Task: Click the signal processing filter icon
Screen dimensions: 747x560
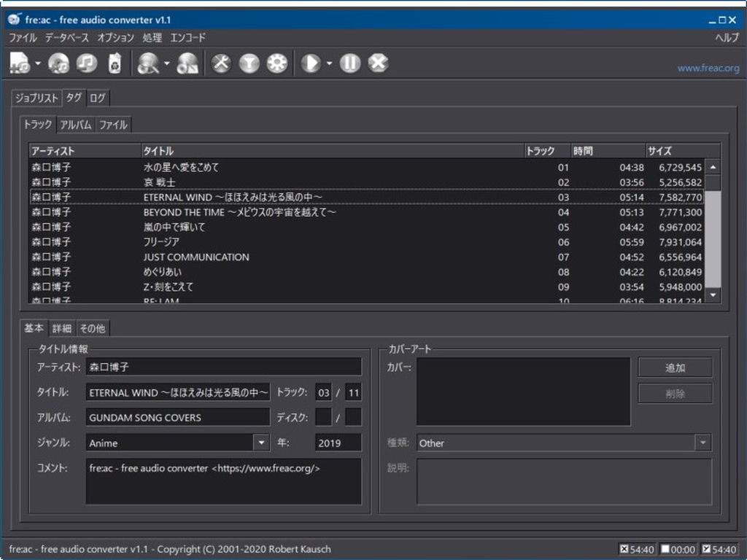Action: coord(249,63)
